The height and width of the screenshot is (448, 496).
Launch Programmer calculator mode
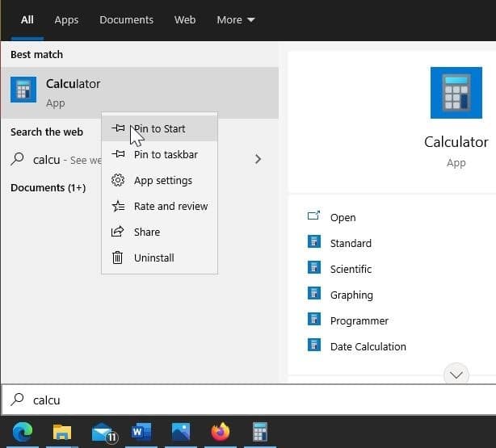(x=359, y=321)
